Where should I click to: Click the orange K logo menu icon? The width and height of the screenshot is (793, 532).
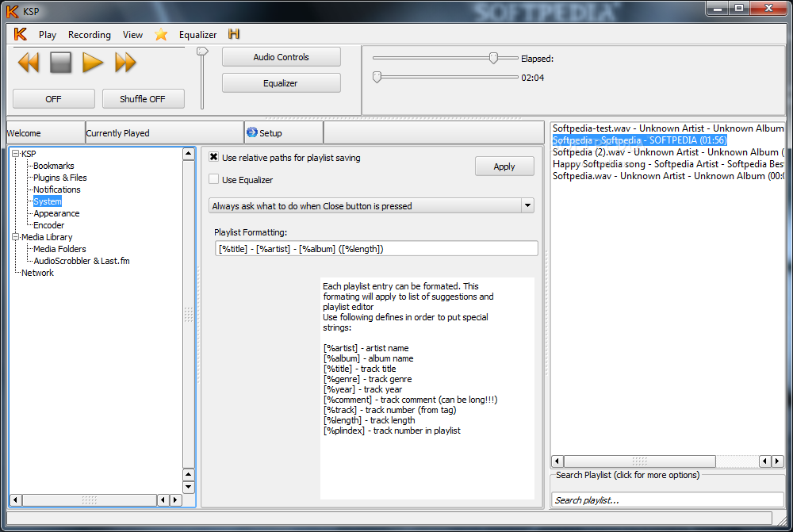click(x=21, y=34)
